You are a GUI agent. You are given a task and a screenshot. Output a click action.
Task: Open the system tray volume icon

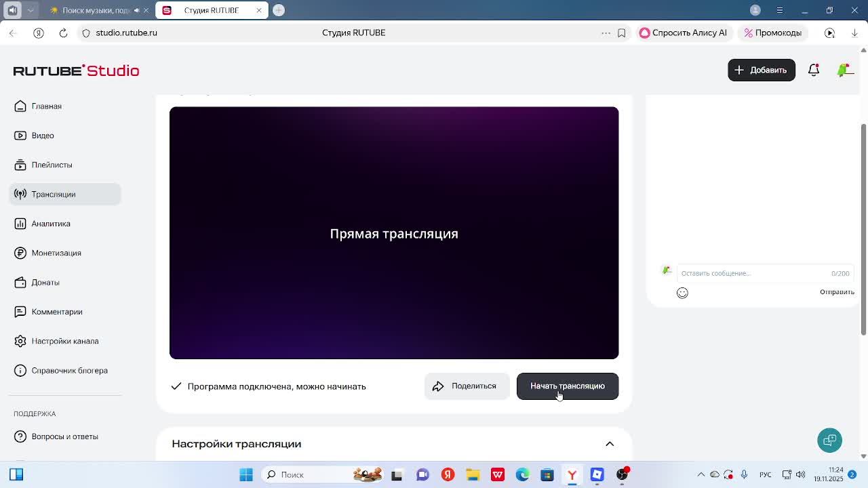coord(801,474)
